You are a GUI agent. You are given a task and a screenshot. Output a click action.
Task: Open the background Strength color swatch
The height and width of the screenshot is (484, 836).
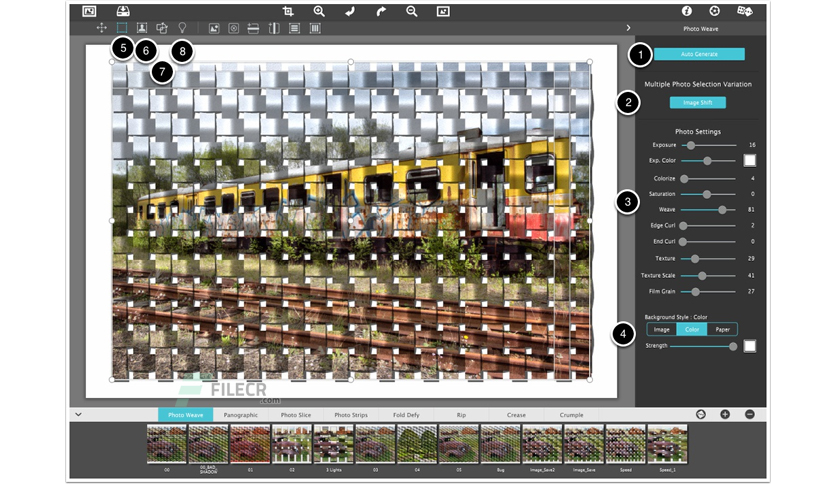coord(750,346)
